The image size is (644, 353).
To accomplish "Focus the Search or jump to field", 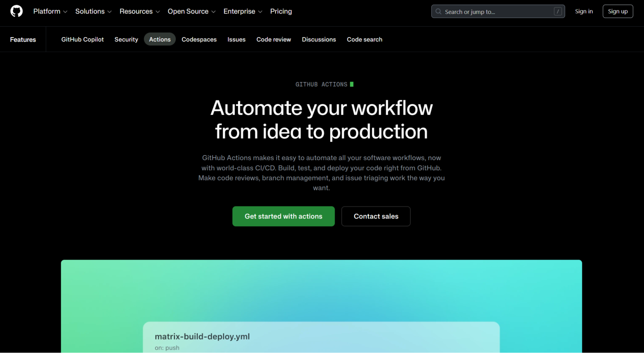I will [496, 12].
